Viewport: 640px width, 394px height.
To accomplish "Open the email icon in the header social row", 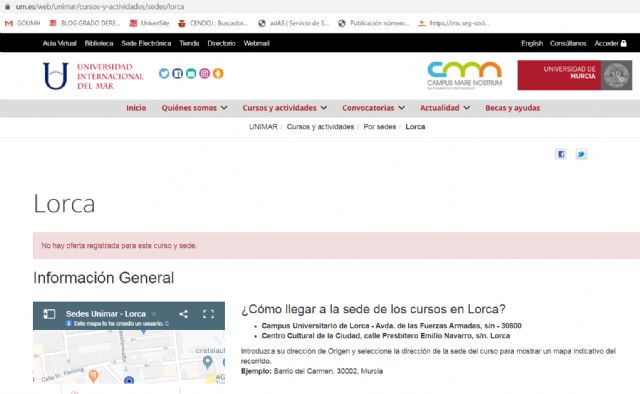I will 191,73.
